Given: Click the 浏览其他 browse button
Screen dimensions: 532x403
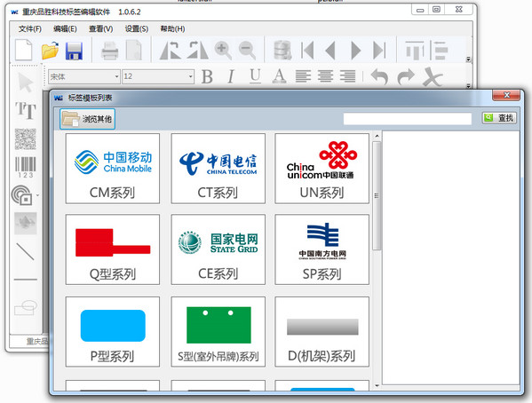Looking at the screenshot, I should tap(88, 119).
